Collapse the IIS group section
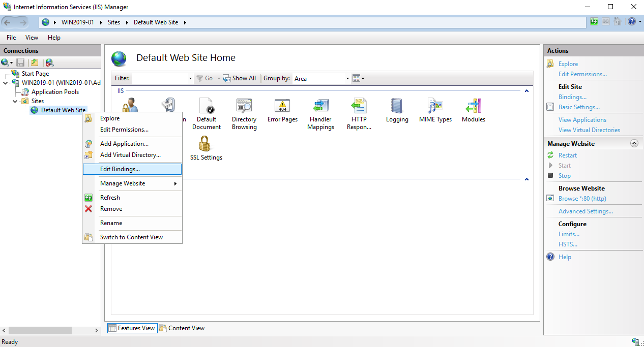The image size is (644, 347). 526,91
